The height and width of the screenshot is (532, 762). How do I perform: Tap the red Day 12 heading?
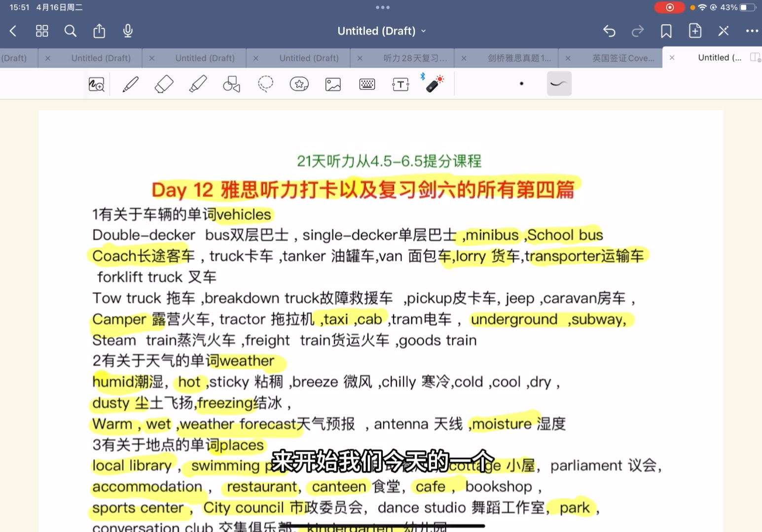(x=363, y=190)
